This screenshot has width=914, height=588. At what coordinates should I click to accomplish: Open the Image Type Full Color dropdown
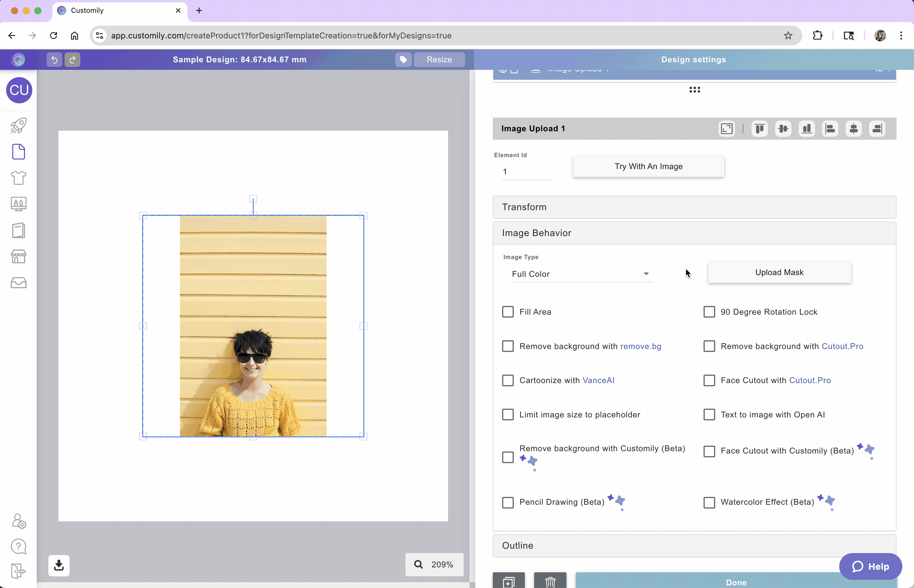pos(582,274)
